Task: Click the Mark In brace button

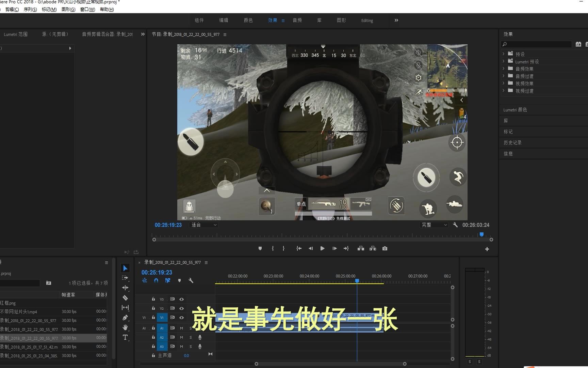Action: coord(273,248)
